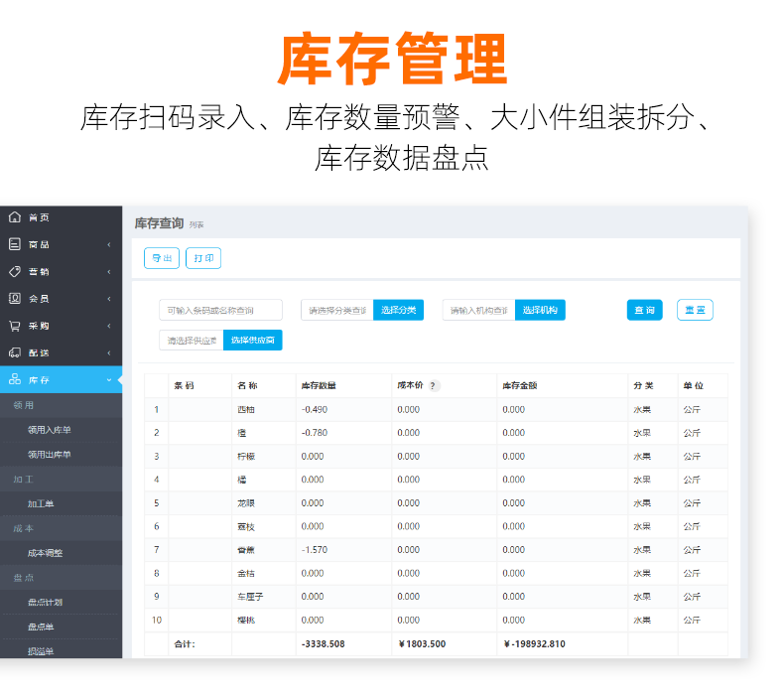Click total amount ¥-198932.810

pos(535,644)
